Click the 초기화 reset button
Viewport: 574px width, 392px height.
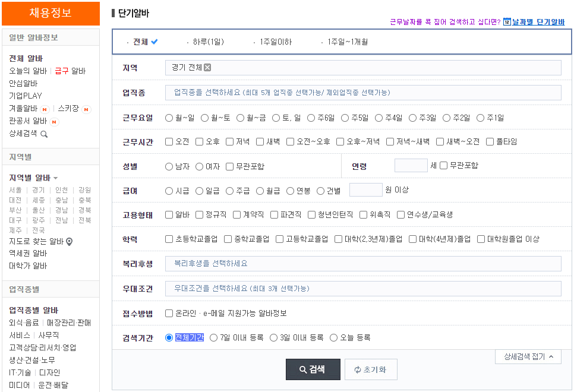371,369
